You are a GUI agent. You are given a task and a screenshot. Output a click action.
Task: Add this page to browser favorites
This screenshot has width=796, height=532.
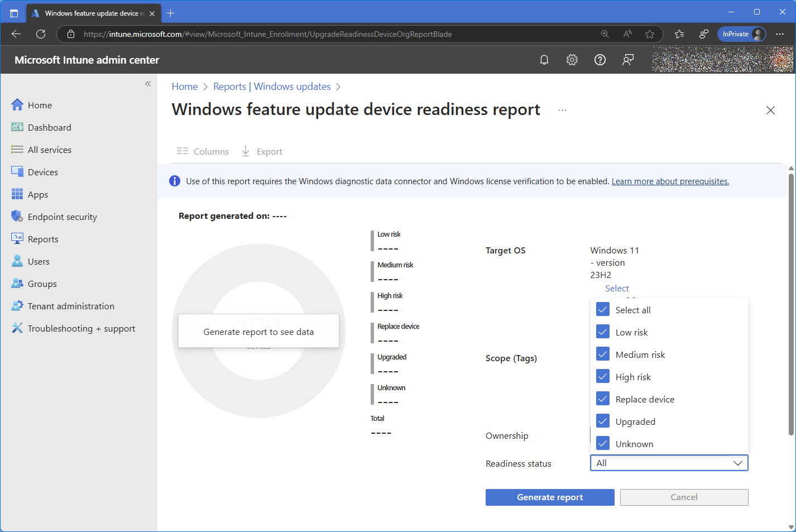pyautogui.click(x=650, y=34)
